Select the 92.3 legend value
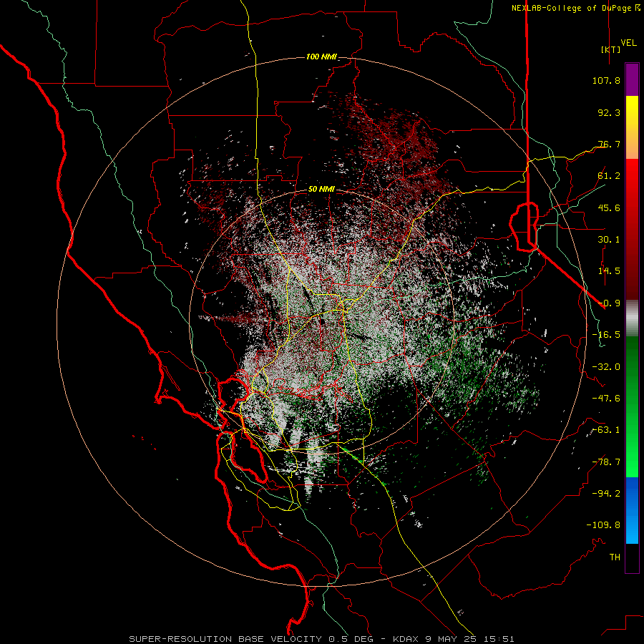Image resolution: width=644 pixels, height=644 pixels. point(609,112)
